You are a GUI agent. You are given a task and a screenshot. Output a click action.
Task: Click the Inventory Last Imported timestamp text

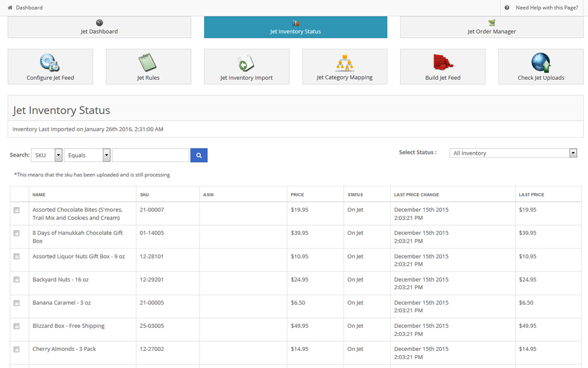(88, 129)
